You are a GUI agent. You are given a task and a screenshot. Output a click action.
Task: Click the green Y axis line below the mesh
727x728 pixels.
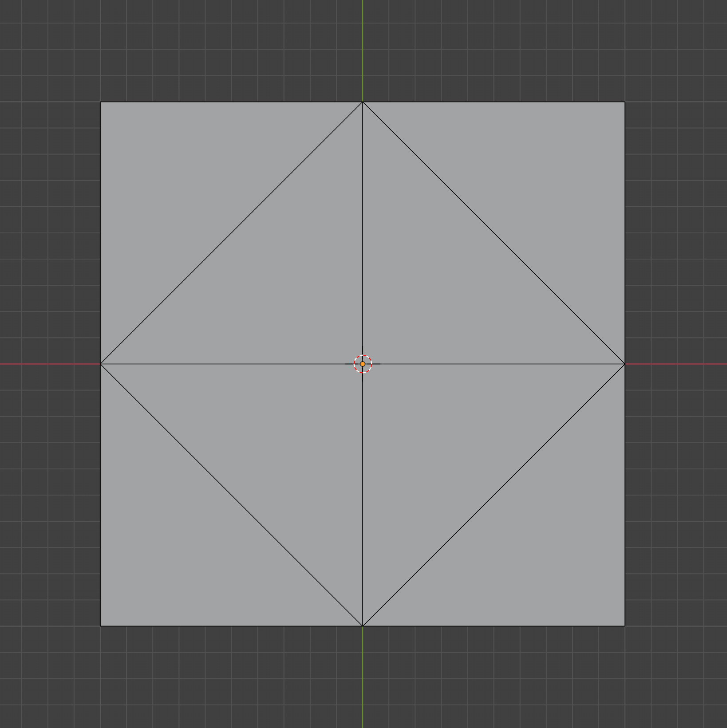[363, 688]
